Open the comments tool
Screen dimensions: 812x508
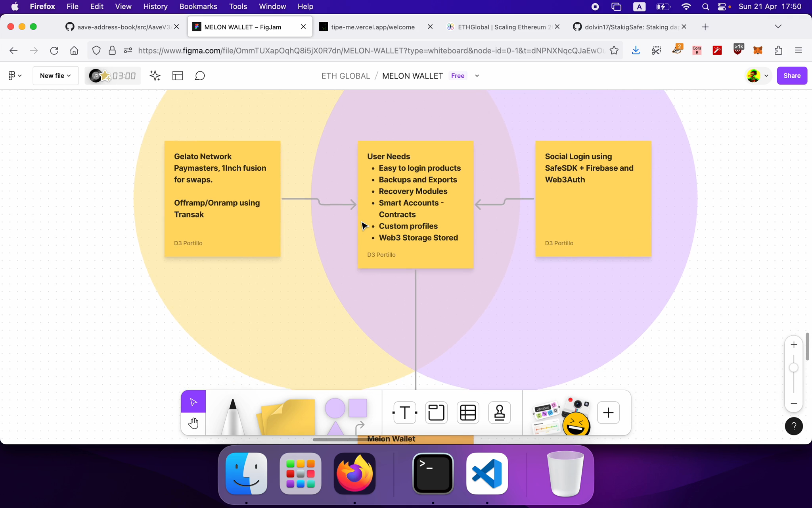coord(200,75)
